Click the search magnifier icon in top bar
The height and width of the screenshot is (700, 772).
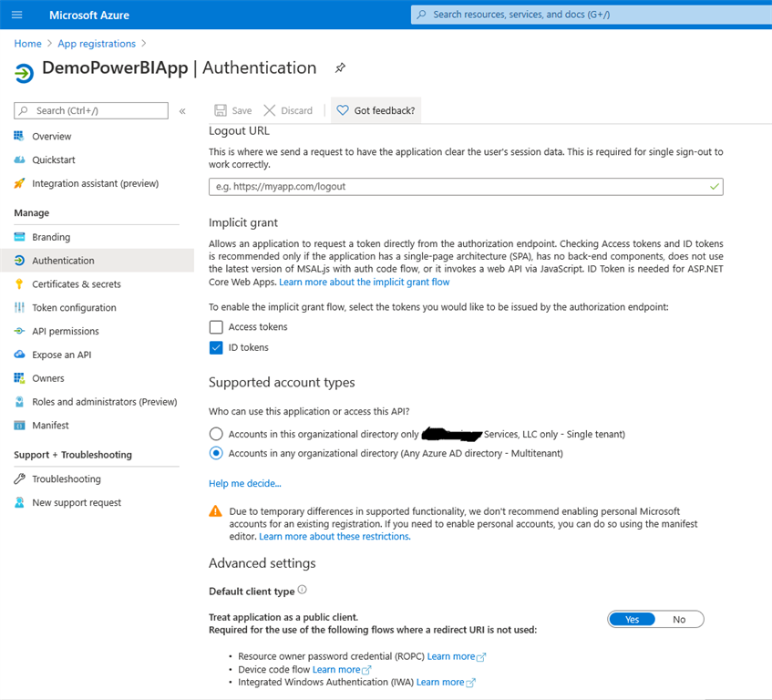pyautogui.click(x=421, y=15)
